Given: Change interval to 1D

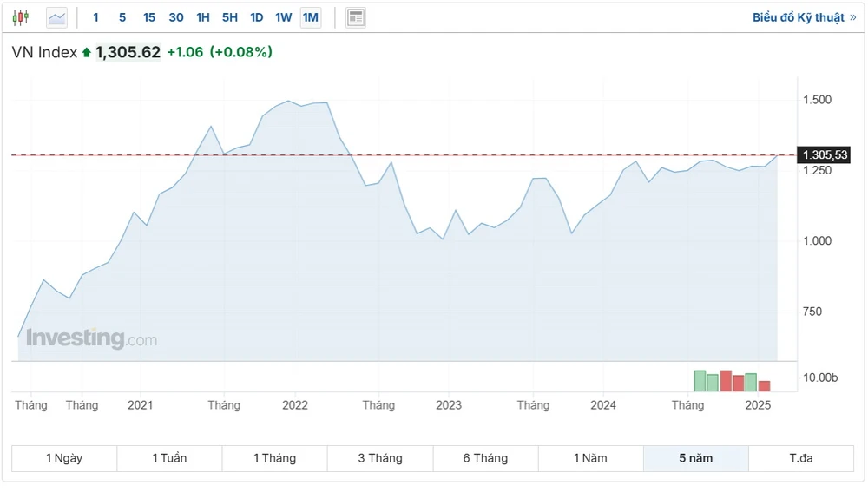Looking at the screenshot, I should 257,17.
